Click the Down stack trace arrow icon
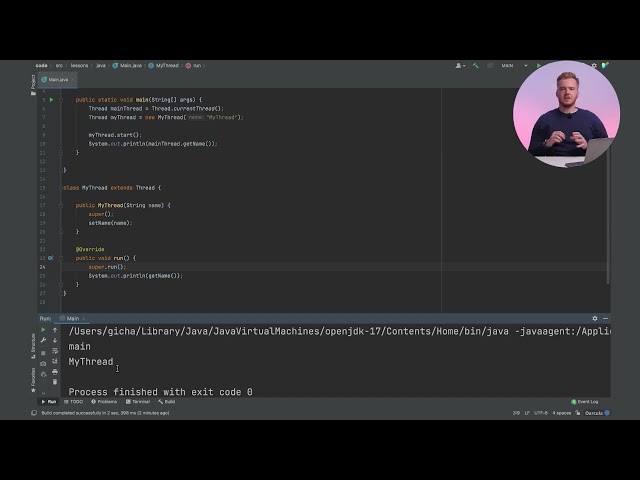 [x=55, y=340]
